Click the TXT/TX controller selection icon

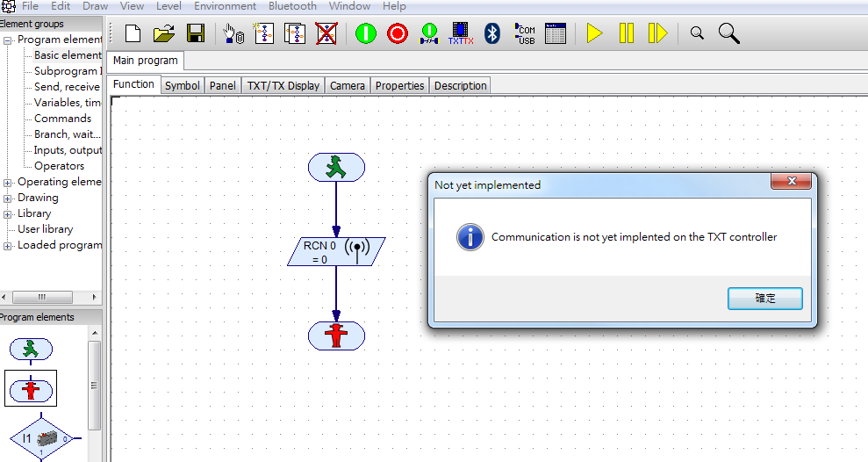(461, 34)
